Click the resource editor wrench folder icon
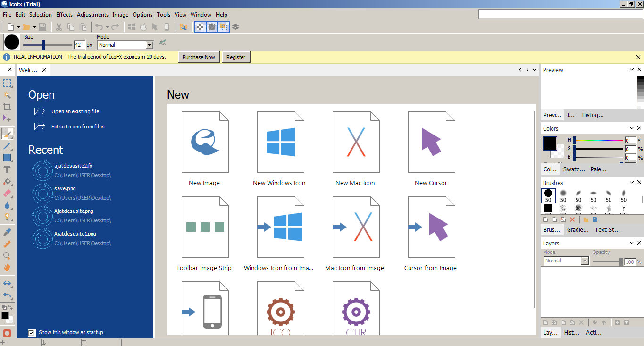The width and height of the screenshot is (644, 346). click(x=184, y=27)
